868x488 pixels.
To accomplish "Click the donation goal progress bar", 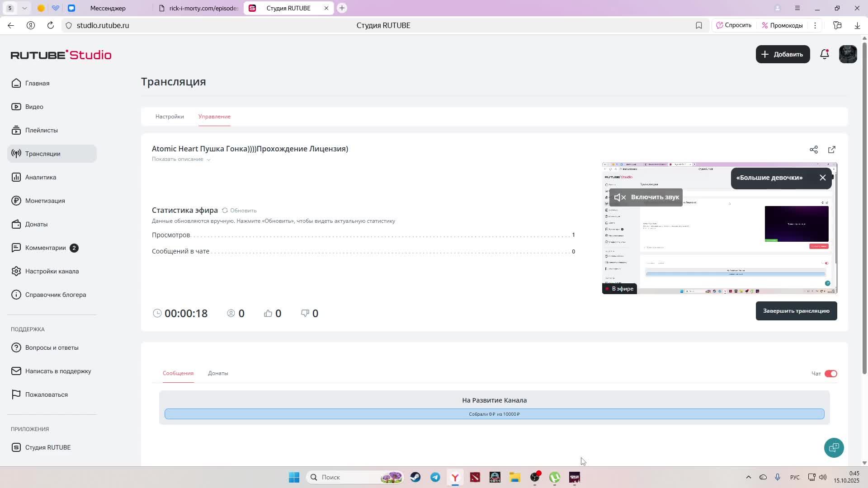I will (494, 414).
